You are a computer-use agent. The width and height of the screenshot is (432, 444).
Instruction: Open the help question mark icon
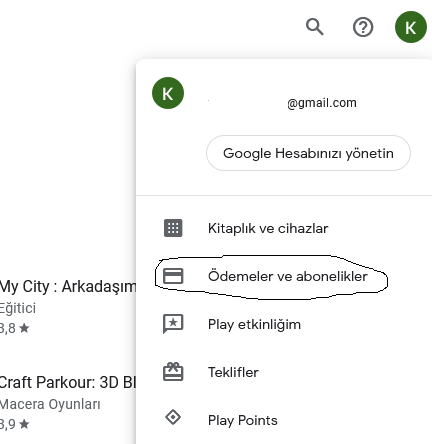[x=363, y=27]
